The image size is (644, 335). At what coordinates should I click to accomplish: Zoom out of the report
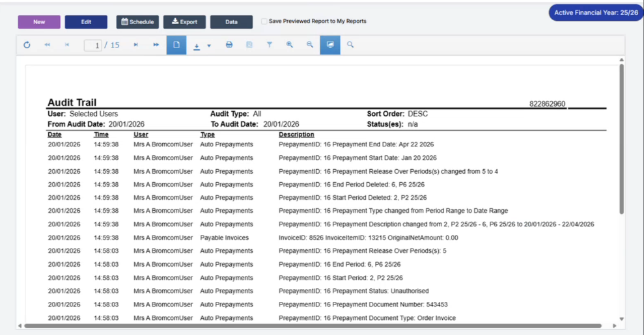point(310,45)
